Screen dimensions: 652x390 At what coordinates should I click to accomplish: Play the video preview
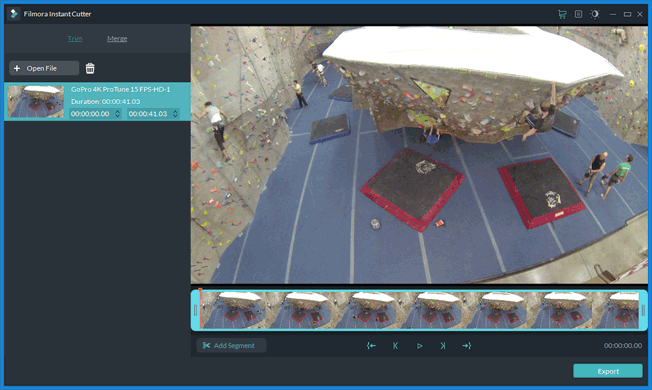(420, 346)
